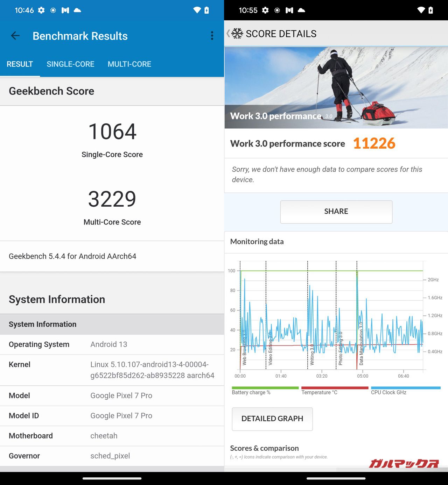Open the three-dot overflow menu

pos(212,36)
